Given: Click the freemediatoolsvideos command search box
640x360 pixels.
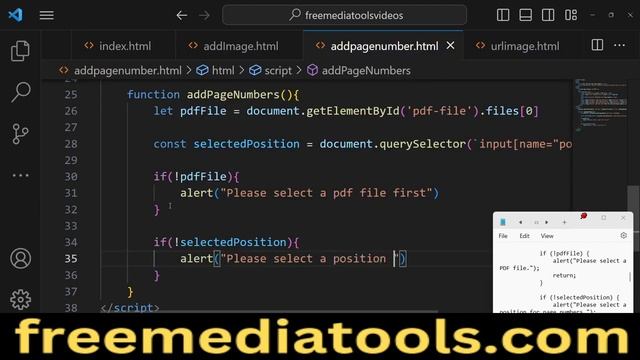Looking at the screenshot, I should tap(344, 15).
